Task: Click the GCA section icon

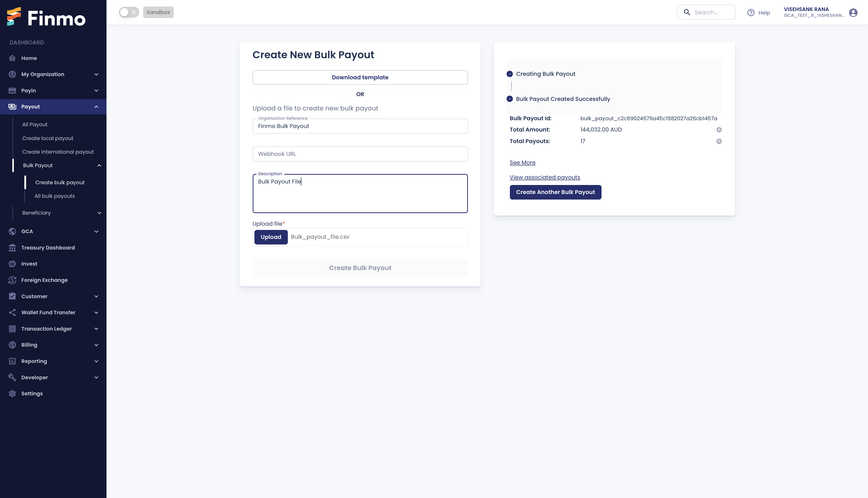Action: [x=13, y=231]
